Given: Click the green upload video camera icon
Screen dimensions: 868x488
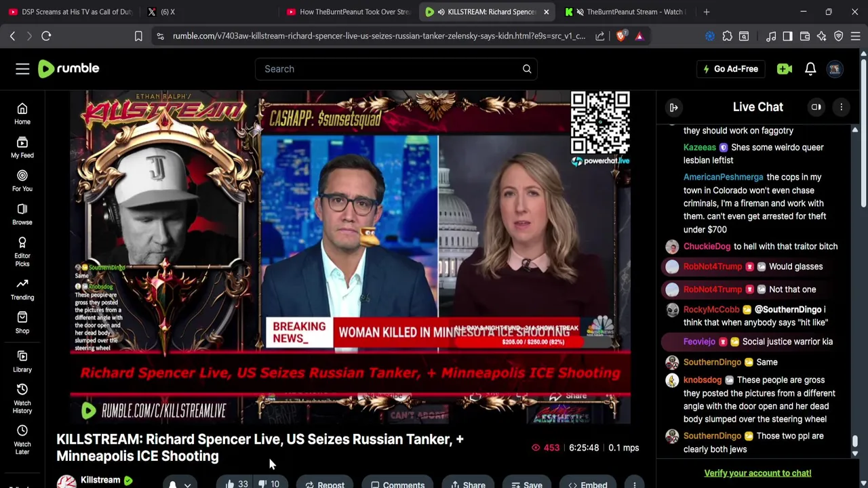Looking at the screenshot, I should point(785,68).
